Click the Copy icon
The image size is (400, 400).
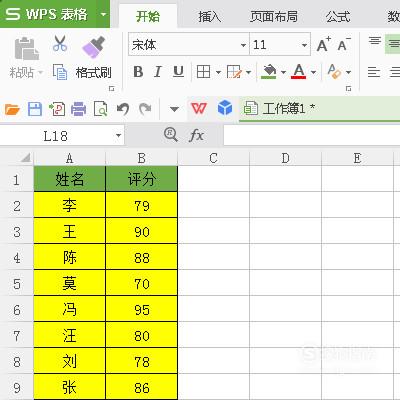tap(60, 72)
